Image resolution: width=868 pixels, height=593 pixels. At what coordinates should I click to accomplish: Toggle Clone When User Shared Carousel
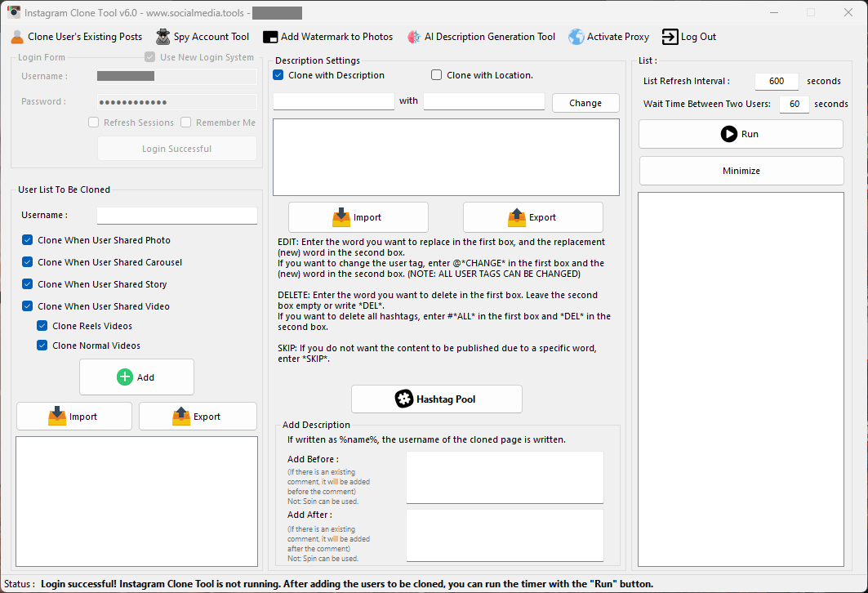(x=27, y=262)
